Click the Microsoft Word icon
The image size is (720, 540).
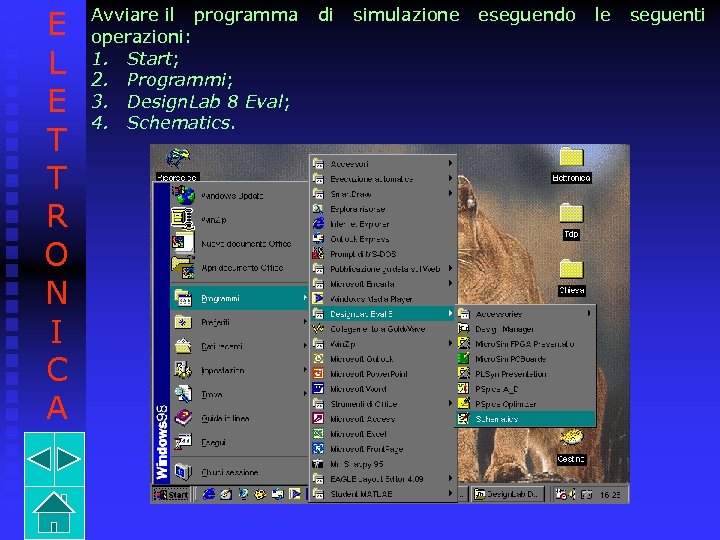[x=318, y=388]
